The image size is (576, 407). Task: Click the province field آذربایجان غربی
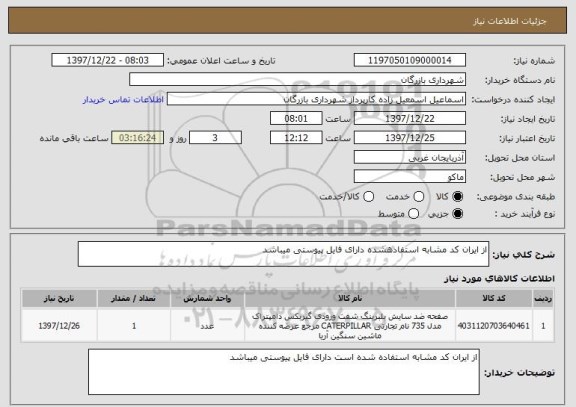click(410, 157)
